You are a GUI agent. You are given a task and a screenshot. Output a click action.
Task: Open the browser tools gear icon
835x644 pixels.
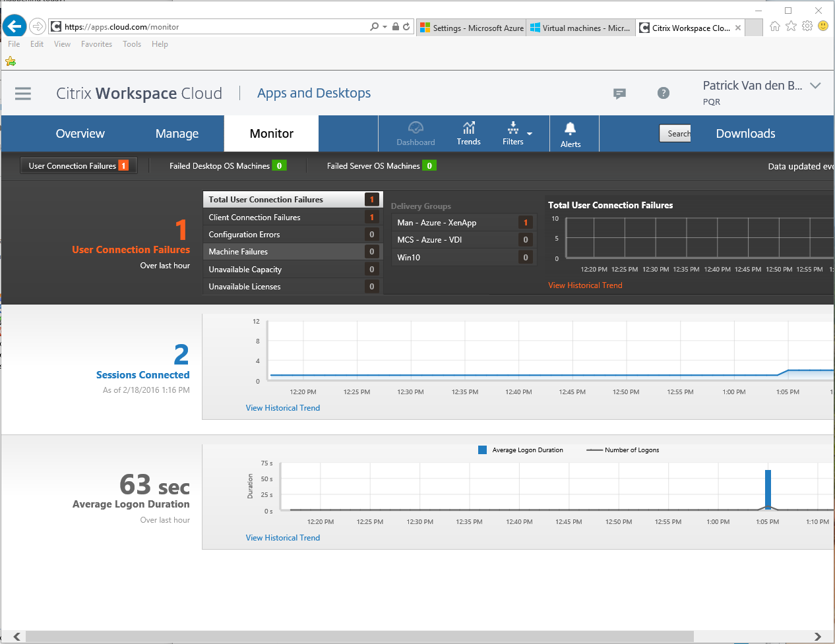pyautogui.click(x=807, y=26)
